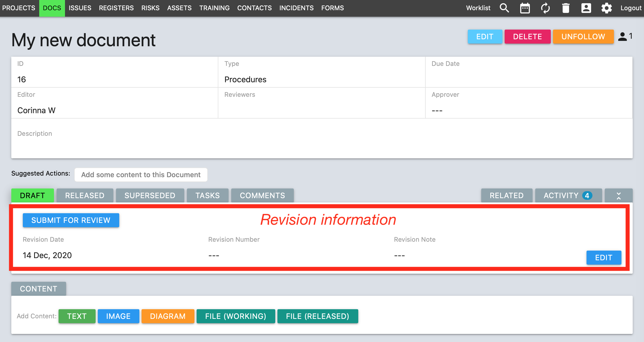Open the trash bin icon

tap(566, 8)
